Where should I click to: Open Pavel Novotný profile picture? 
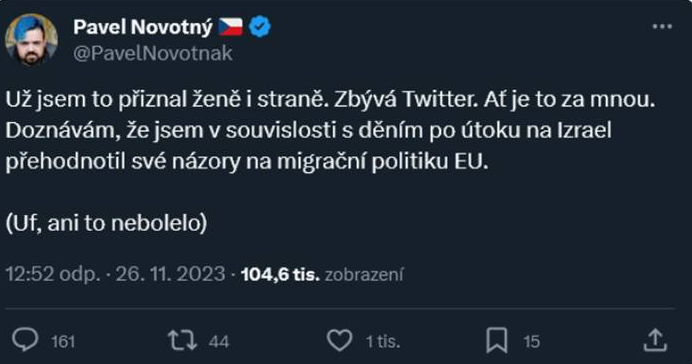tap(31, 40)
